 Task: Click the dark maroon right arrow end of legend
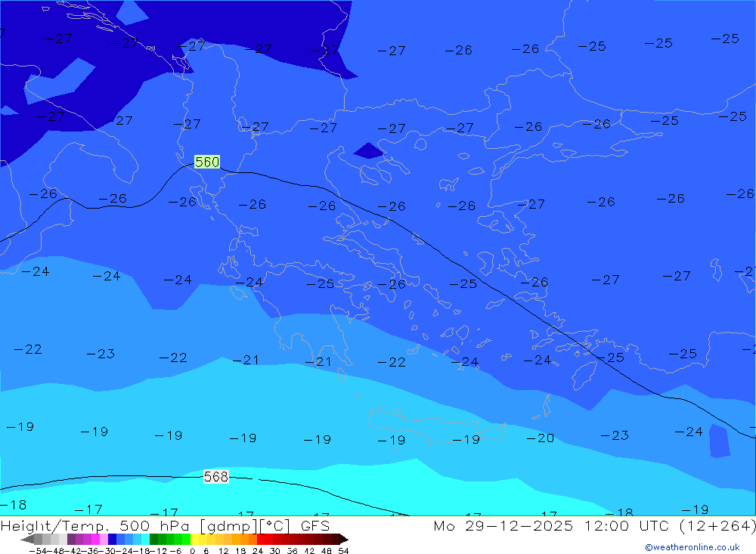(344, 540)
